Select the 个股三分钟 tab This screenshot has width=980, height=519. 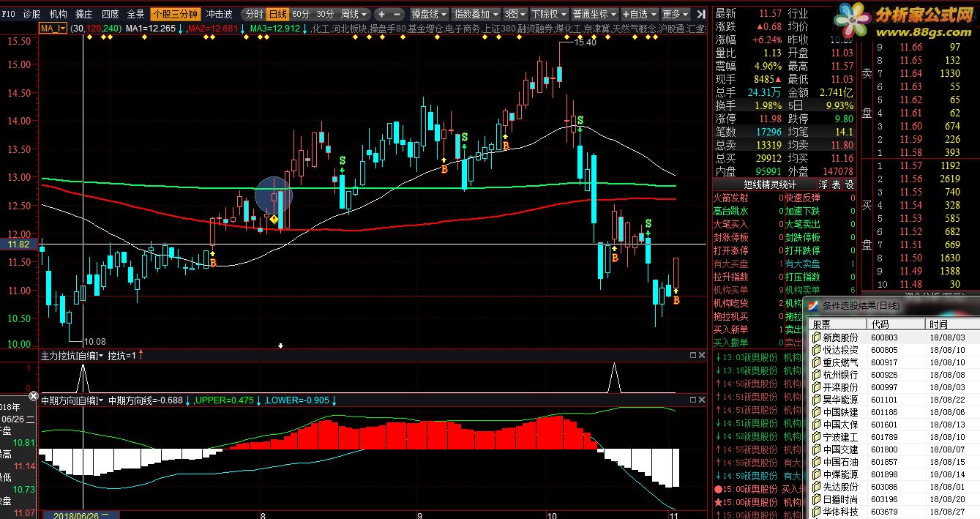(175, 14)
